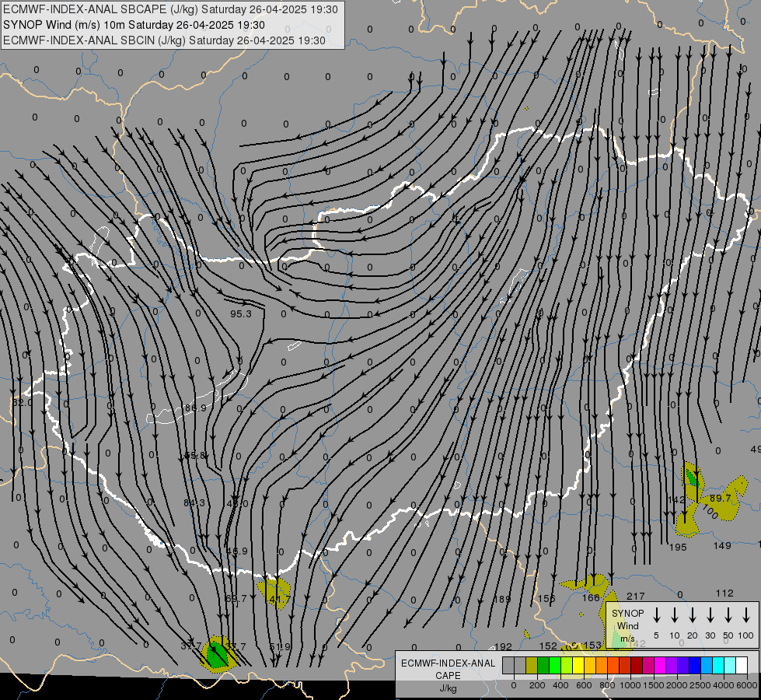Viewport: 761px width, 700px height.
Task: Click the 4000 tick on CAPE scale
Action: tap(724, 685)
